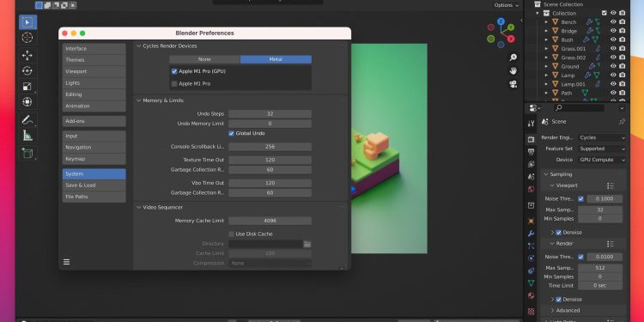644x322 pixels.
Task: Toggle camera view with camera icon
Action: coord(513,84)
